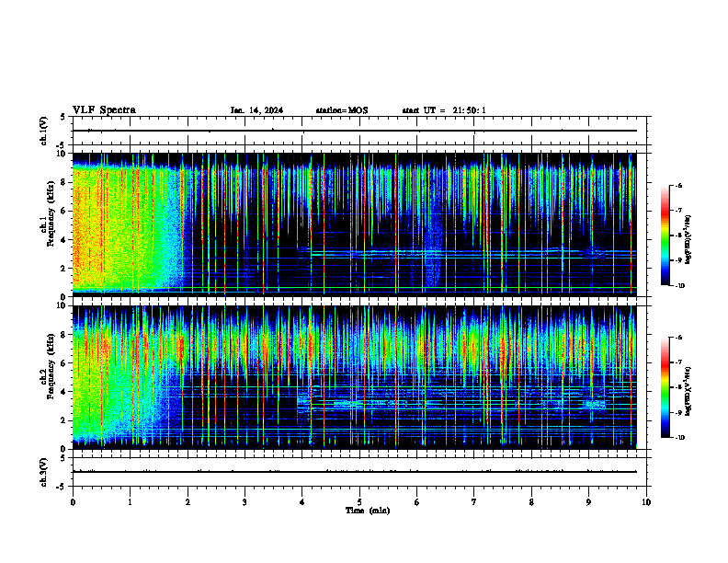Click the ch.2 color scale unit label
The width and height of the screenshot is (728, 563).
688,392
